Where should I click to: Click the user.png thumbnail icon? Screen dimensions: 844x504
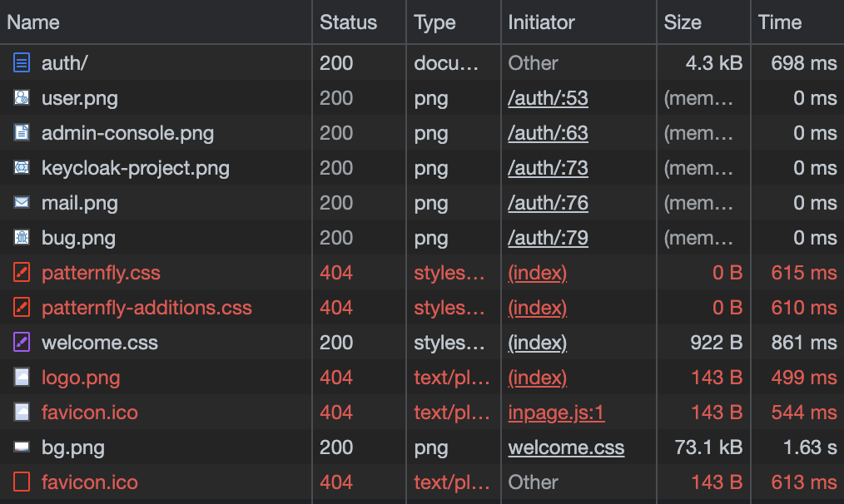click(x=22, y=98)
